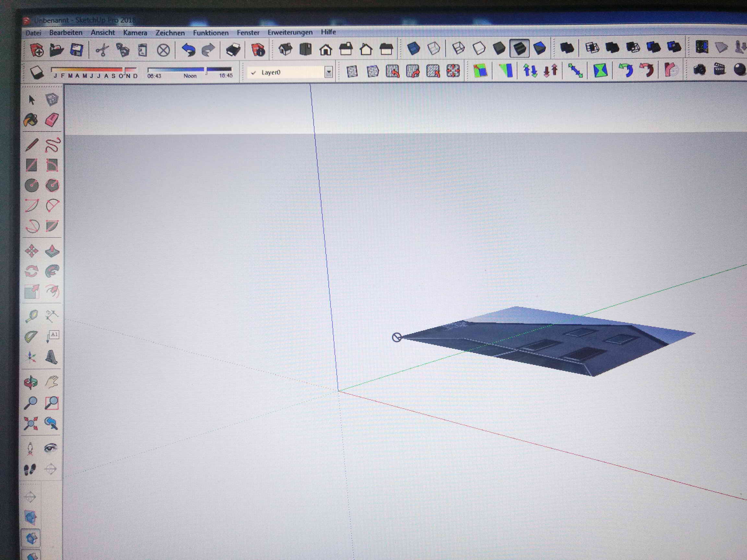Click the Zoom Extents icon
The image size is (747, 560).
point(31,423)
